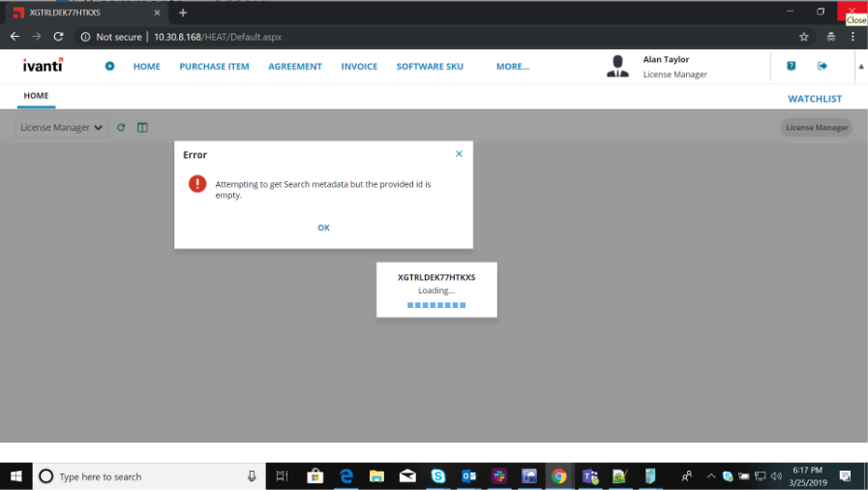Expand the MORE... menu
The width and height of the screenshot is (868, 490).
click(512, 67)
